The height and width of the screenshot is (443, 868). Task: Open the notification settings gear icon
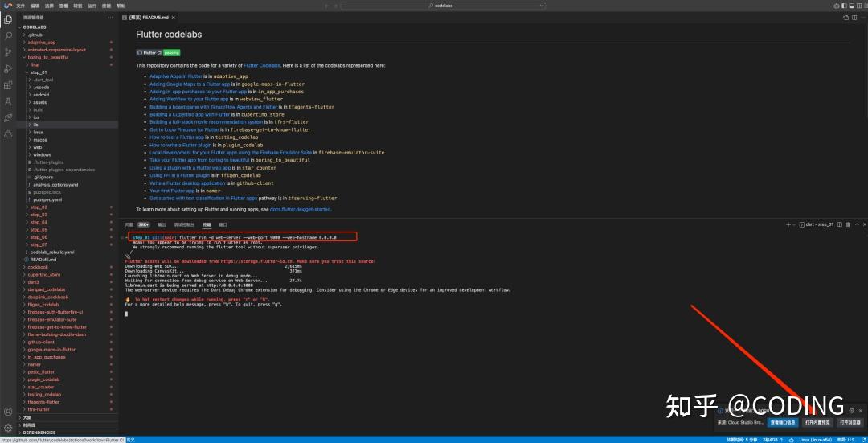point(852,411)
